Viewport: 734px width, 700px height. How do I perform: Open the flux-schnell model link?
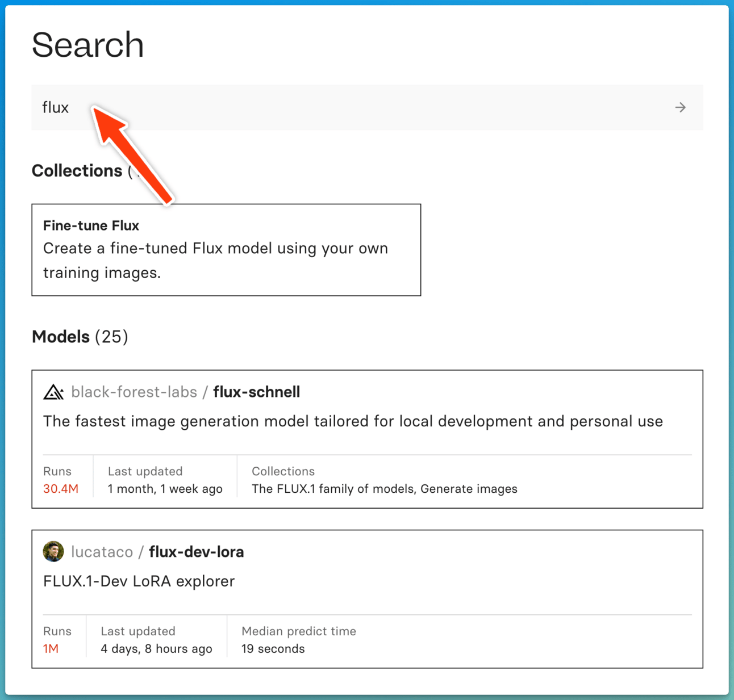[x=257, y=392]
